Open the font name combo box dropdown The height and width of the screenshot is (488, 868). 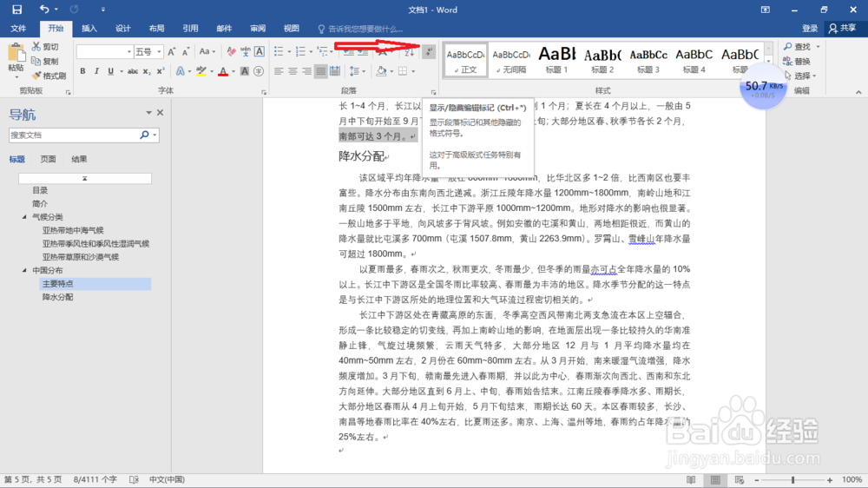(129, 51)
